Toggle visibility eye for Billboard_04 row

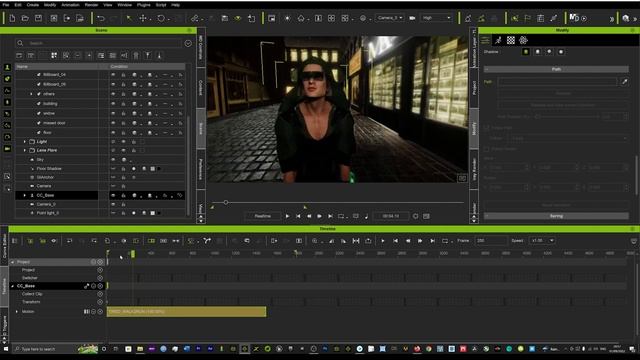tap(113, 75)
